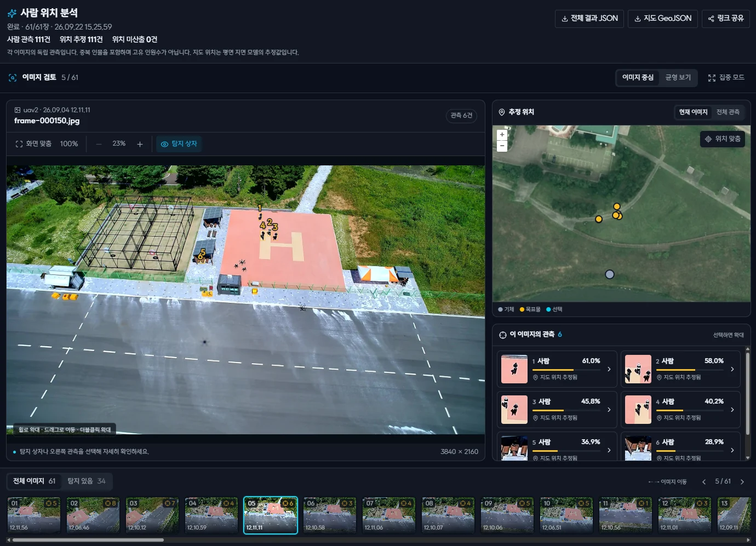
Task: Click the 사람 위치 분석 sparkle logo icon
Action: click(12, 13)
